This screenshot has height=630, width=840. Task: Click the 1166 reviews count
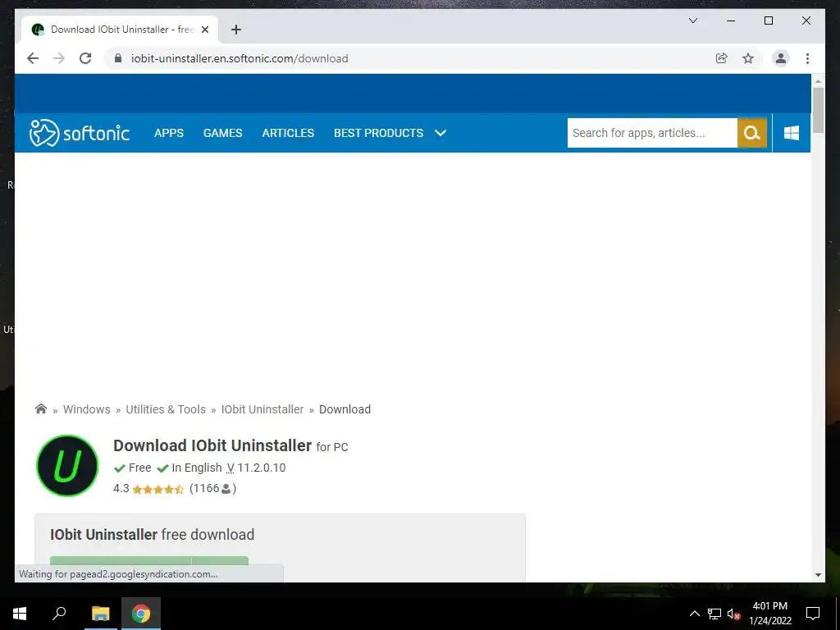(x=212, y=488)
